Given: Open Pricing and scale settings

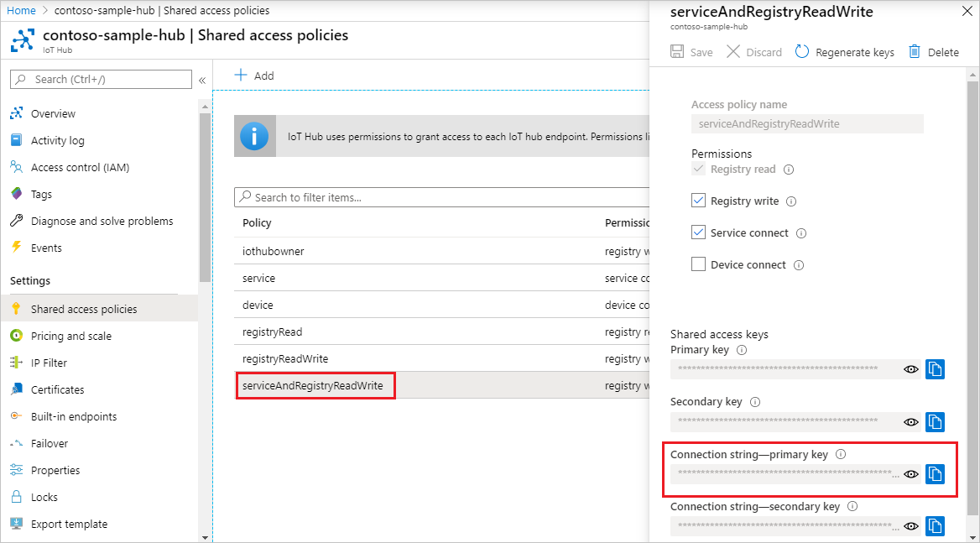Looking at the screenshot, I should tap(70, 336).
